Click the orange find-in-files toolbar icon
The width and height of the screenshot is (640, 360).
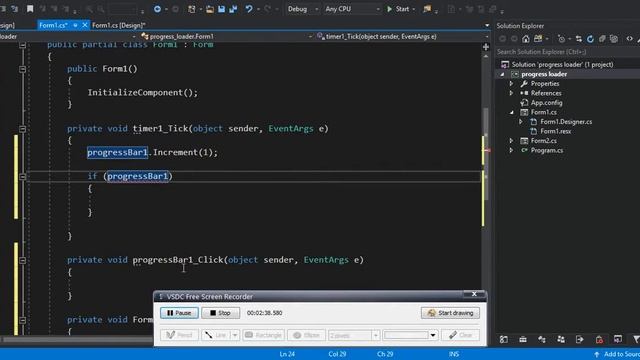click(x=427, y=9)
